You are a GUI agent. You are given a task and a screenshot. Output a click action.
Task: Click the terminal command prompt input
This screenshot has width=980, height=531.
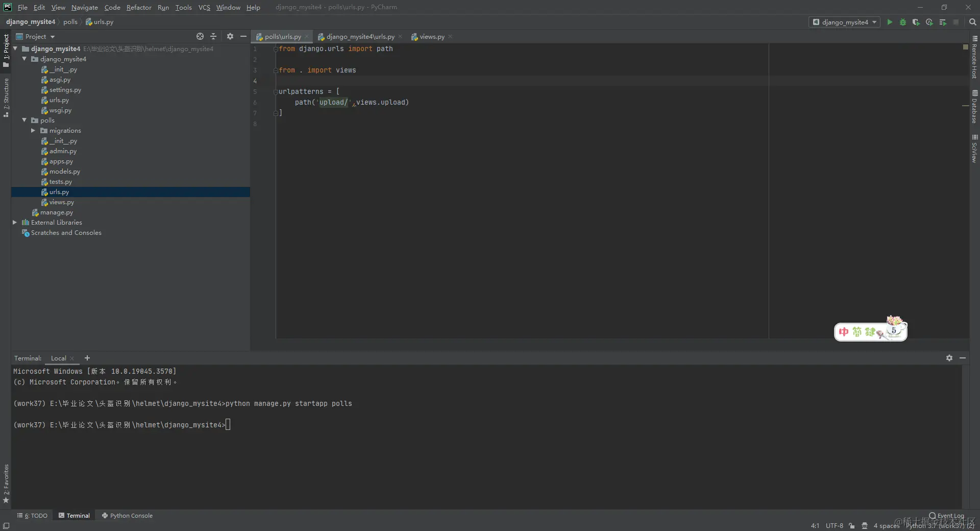[228, 425]
